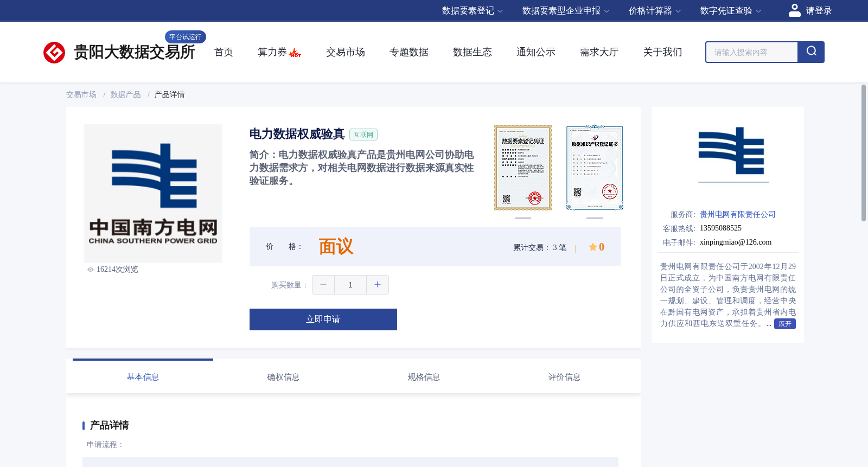Click the email xinpingmiao@126.com
This screenshot has width=868, height=467.
point(736,242)
